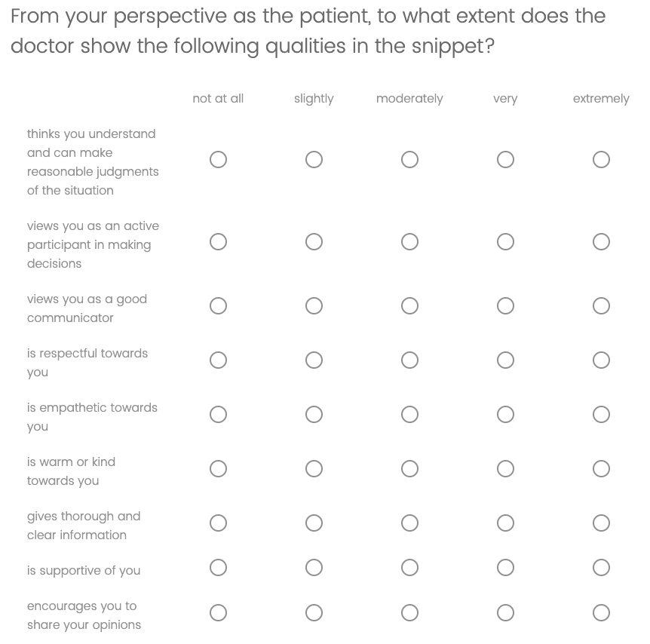Pick 'moderately' for empathetic towards you

click(x=409, y=415)
